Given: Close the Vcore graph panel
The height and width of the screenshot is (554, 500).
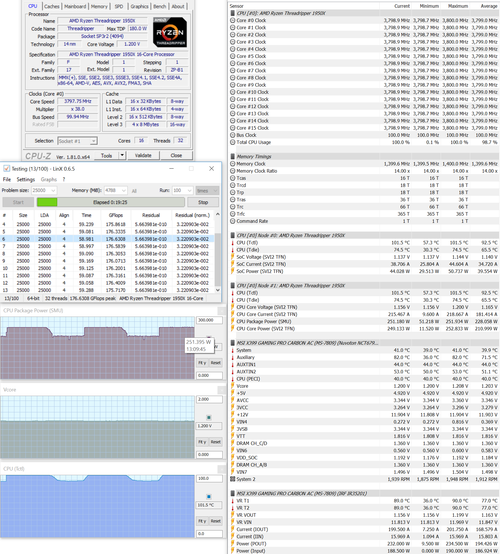Looking at the screenshot, I should pyautogui.click(x=222, y=390).
